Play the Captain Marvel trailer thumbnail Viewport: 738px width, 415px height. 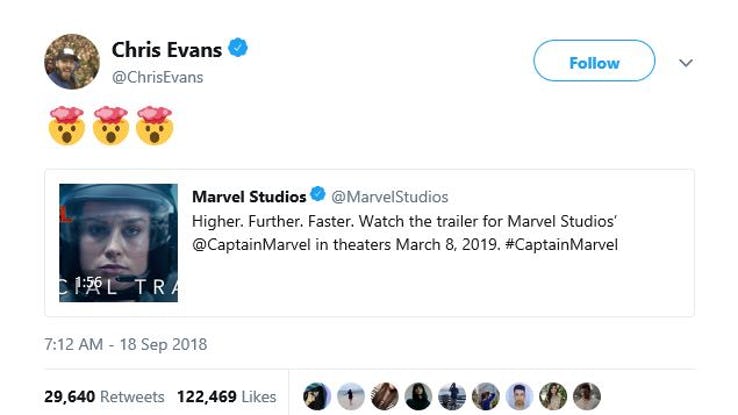[118, 243]
